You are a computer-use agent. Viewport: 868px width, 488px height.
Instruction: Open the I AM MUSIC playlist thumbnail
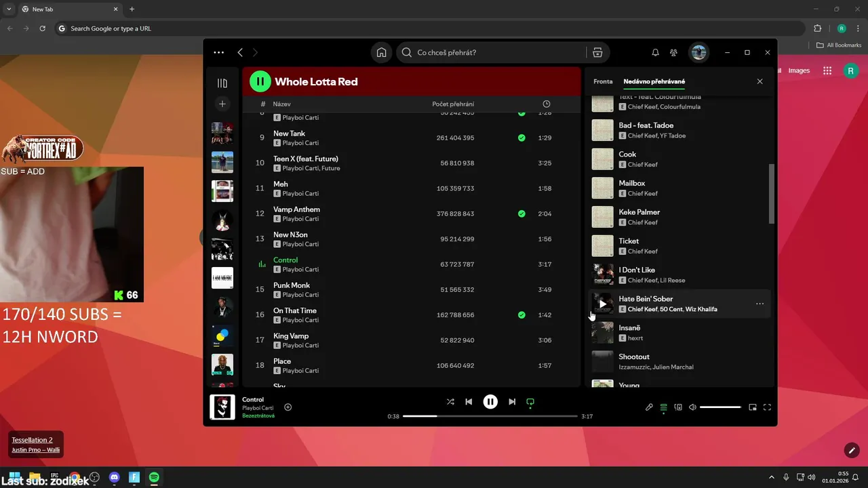[222, 278]
